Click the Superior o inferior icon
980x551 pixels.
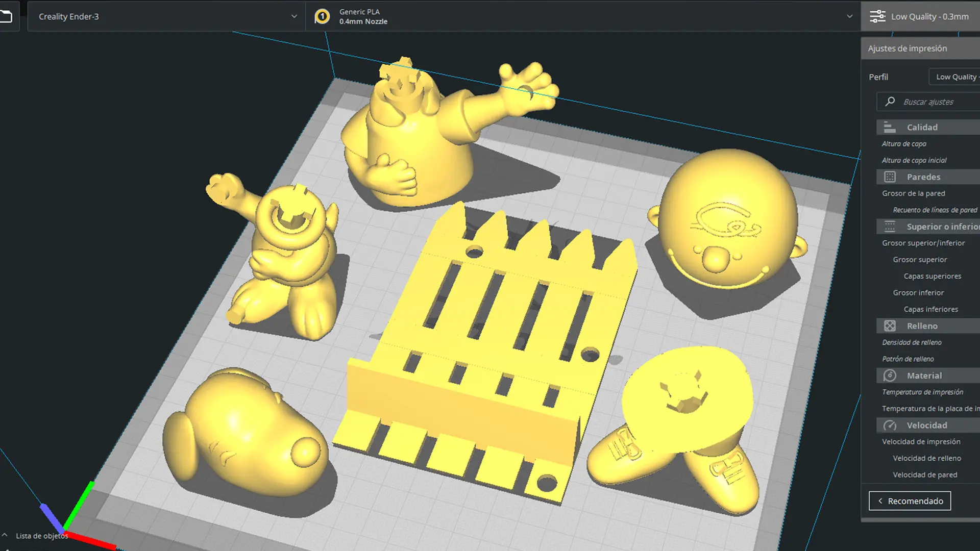(x=890, y=227)
